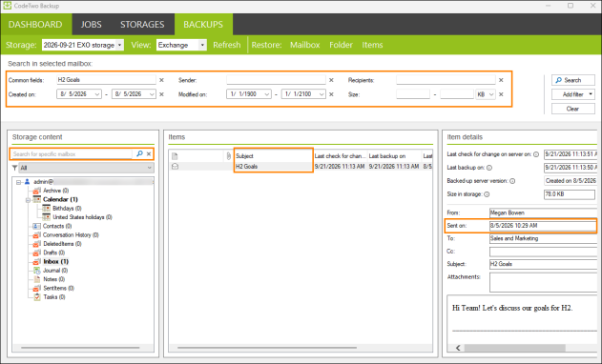Click the Search for specific mailbox field
The height and width of the screenshot is (364, 602).
[x=72, y=153]
